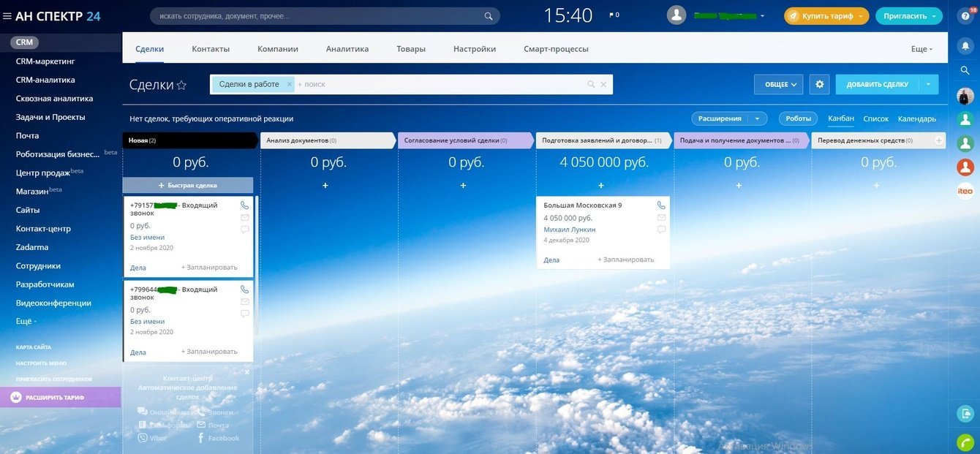Expand Ещё in left sidebar menu
The height and width of the screenshot is (454, 980).
[x=26, y=321]
